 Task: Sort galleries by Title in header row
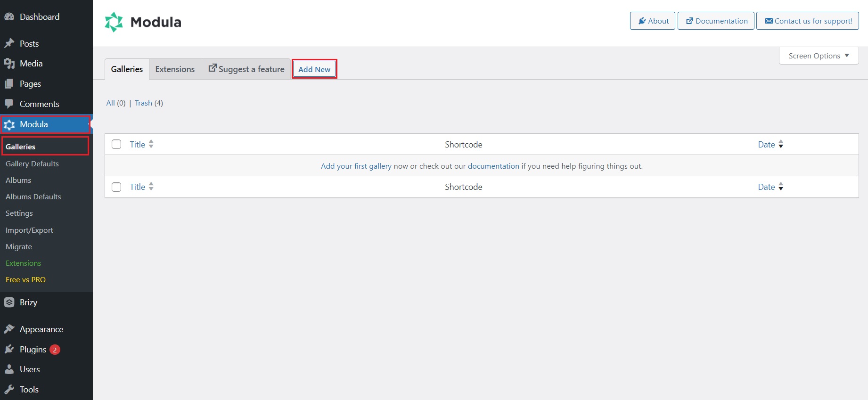(x=138, y=145)
